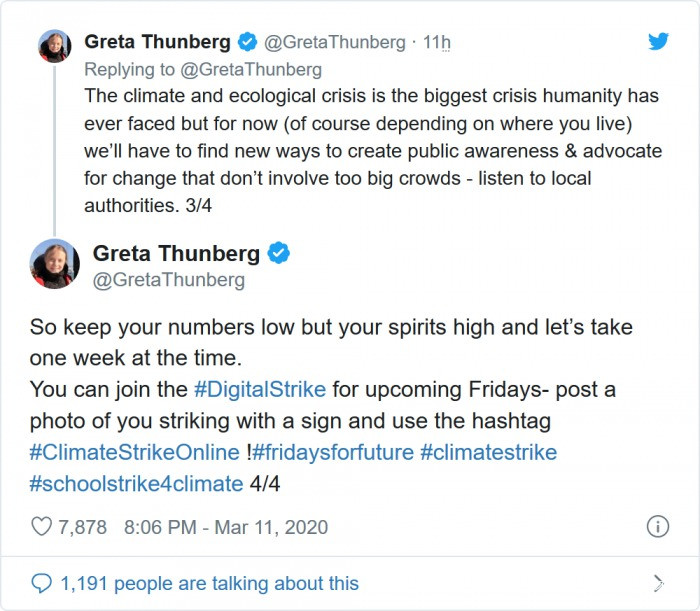This screenshot has height=611, width=700.
Task: Like the tweet with the heart icon
Action: (x=41, y=527)
